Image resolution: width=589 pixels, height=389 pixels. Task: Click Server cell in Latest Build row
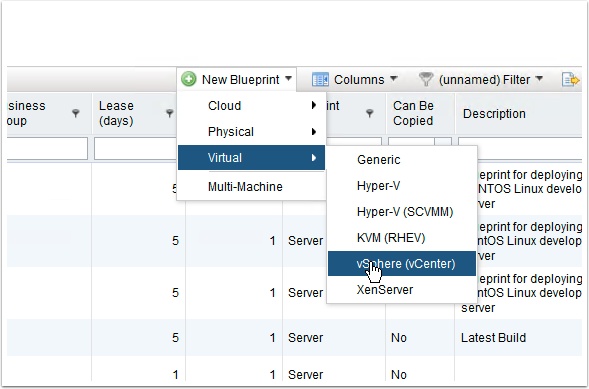click(305, 338)
